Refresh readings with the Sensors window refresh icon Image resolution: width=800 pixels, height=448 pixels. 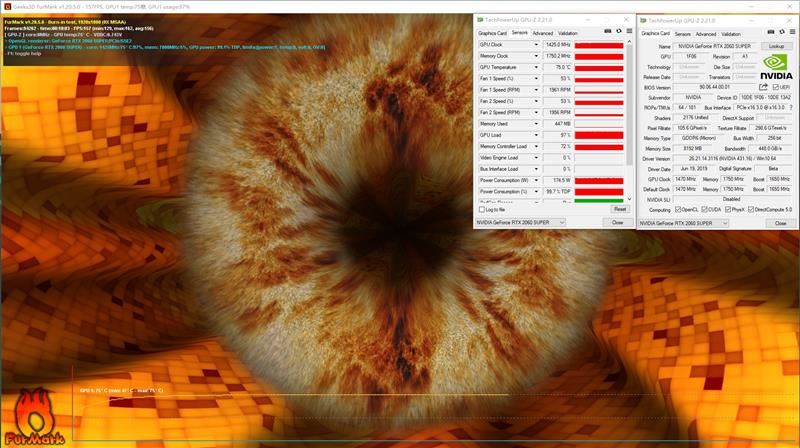618,32
